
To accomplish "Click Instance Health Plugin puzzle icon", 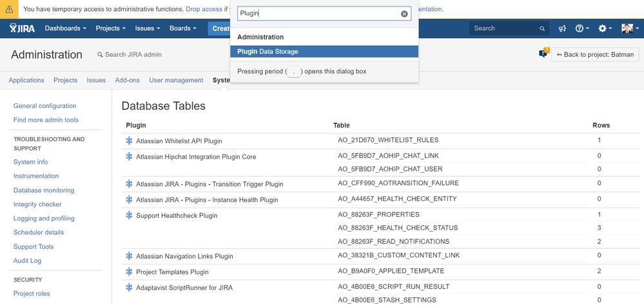I will point(129,199).
